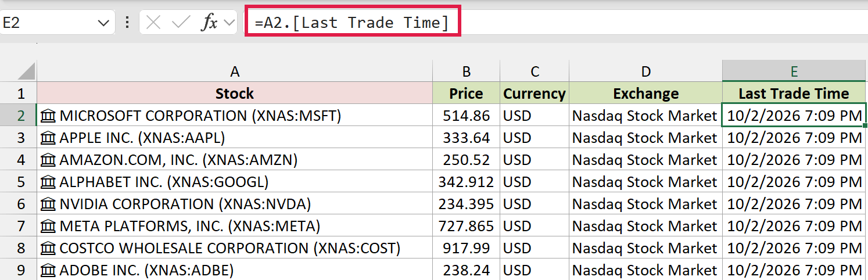This screenshot has width=868, height=280.
Task: Click the price cell 514.86
Action: [467, 116]
